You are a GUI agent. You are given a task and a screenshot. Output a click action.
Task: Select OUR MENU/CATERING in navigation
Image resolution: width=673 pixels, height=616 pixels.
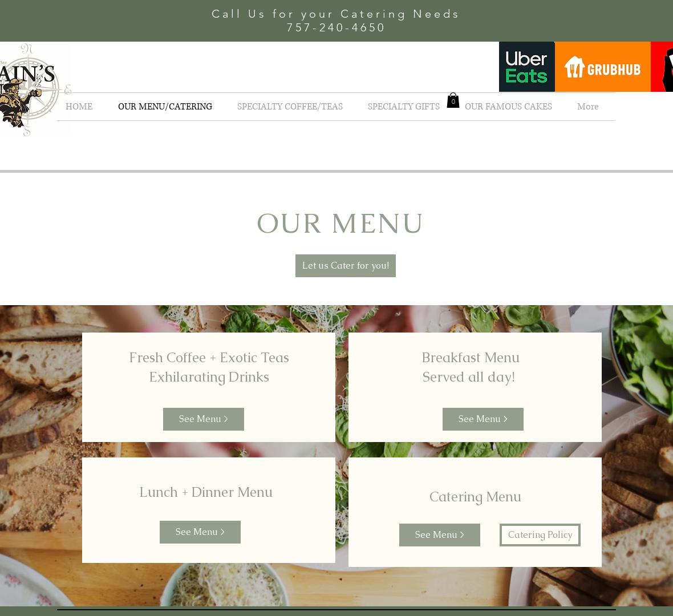click(x=165, y=107)
